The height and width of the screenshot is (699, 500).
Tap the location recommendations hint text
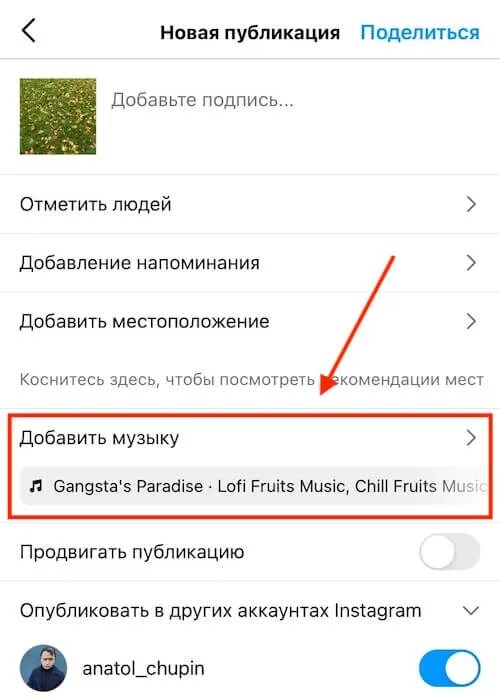pos(252,380)
